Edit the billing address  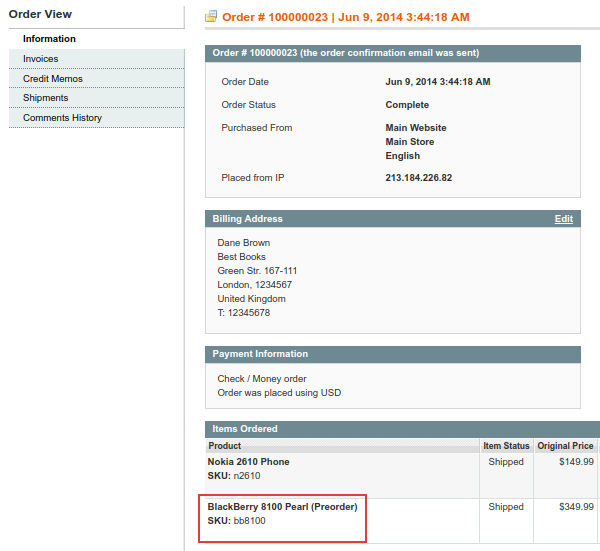[564, 219]
